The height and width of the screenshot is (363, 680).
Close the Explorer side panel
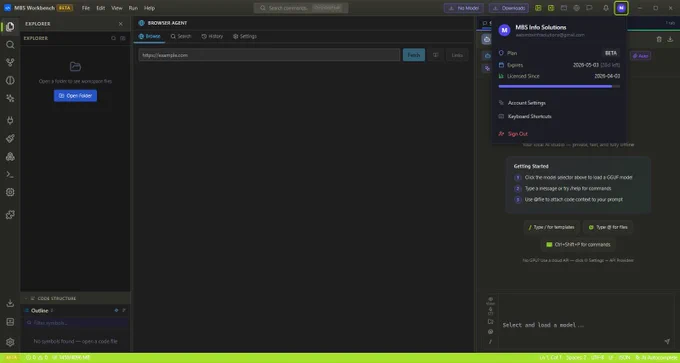(121, 24)
